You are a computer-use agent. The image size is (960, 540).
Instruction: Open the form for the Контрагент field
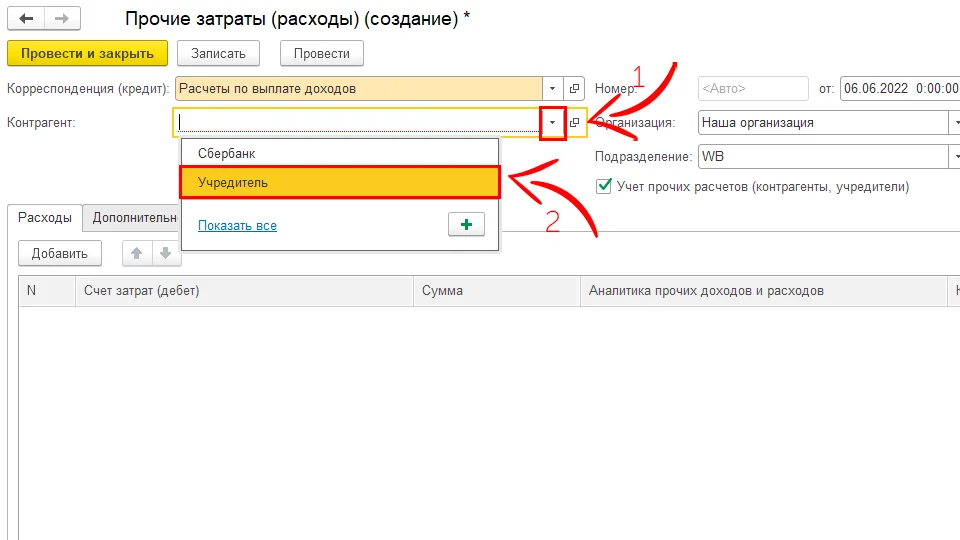574,122
